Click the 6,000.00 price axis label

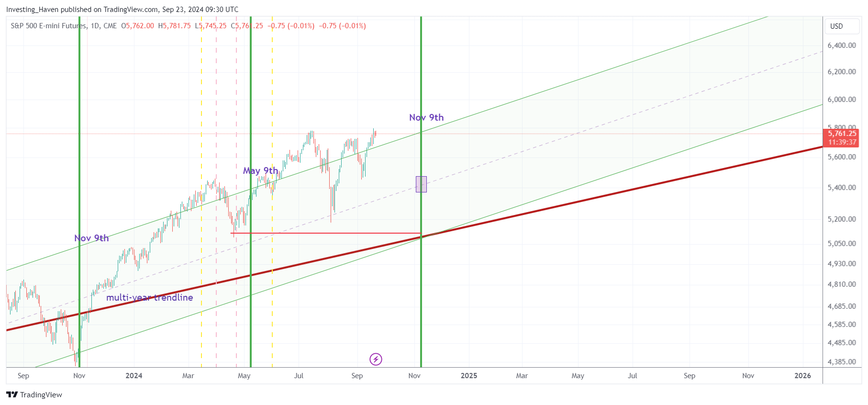pyautogui.click(x=842, y=100)
